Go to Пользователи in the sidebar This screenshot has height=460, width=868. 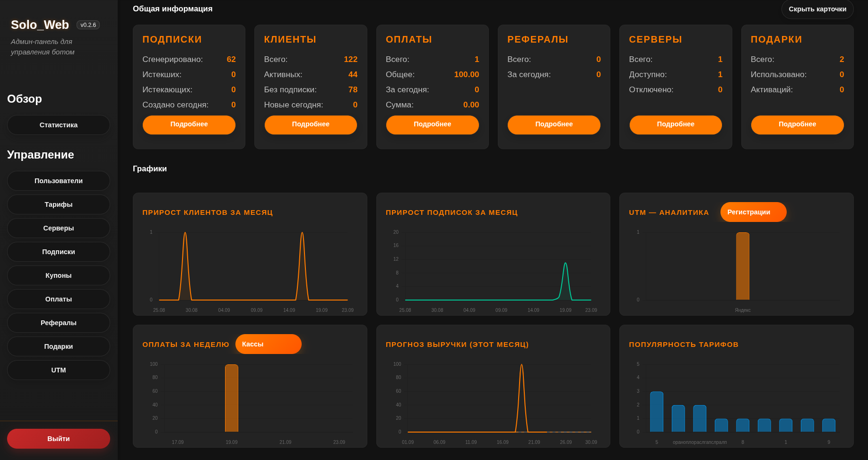click(59, 181)
